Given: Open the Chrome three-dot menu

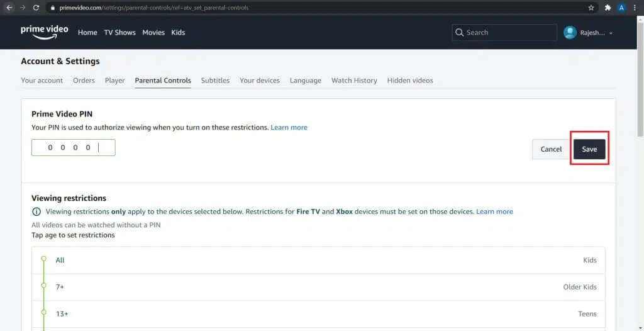Looking at the screenshot, I should point(635,8).
